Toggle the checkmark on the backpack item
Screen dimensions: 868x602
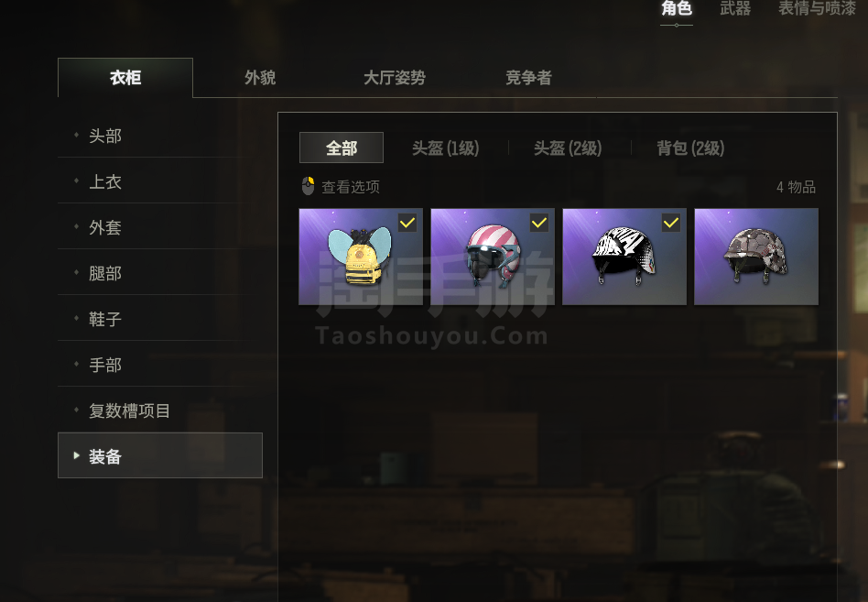(407, 223)
